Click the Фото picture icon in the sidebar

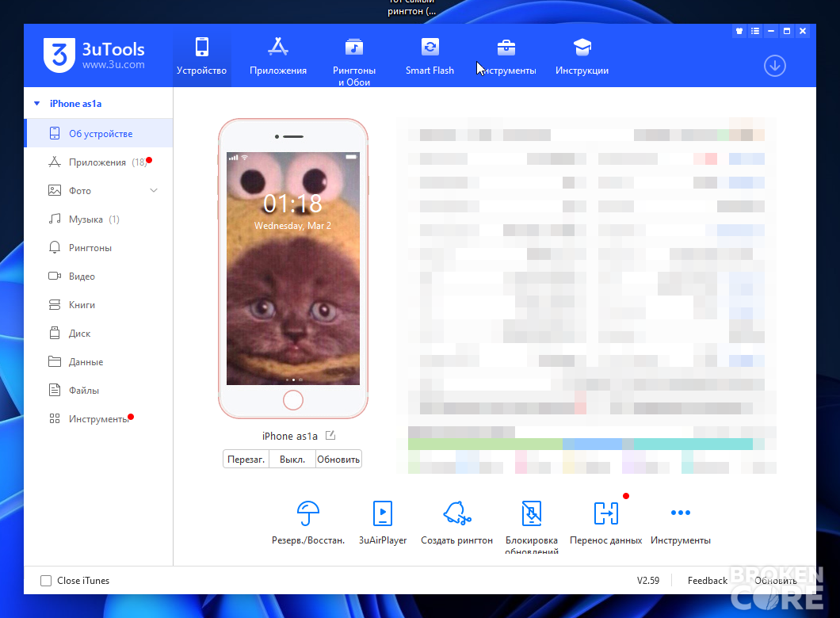click(55, 190)
